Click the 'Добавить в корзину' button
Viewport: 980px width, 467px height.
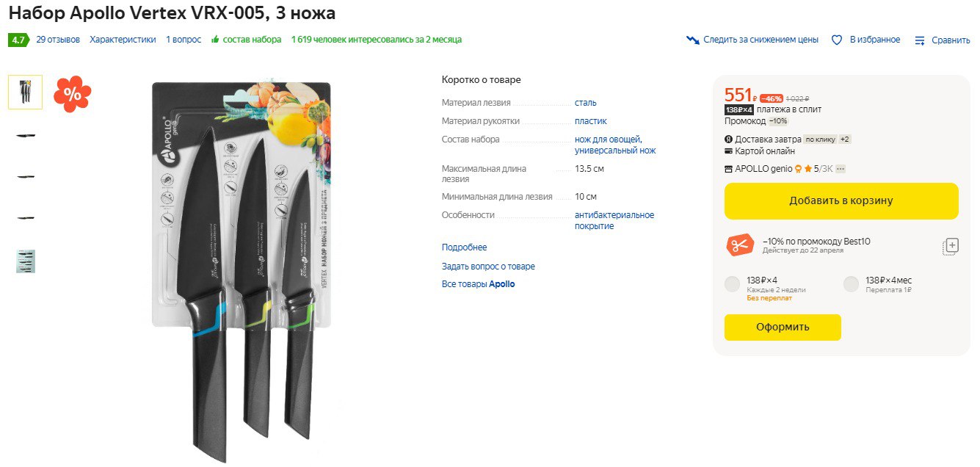[x=841, y=200]
